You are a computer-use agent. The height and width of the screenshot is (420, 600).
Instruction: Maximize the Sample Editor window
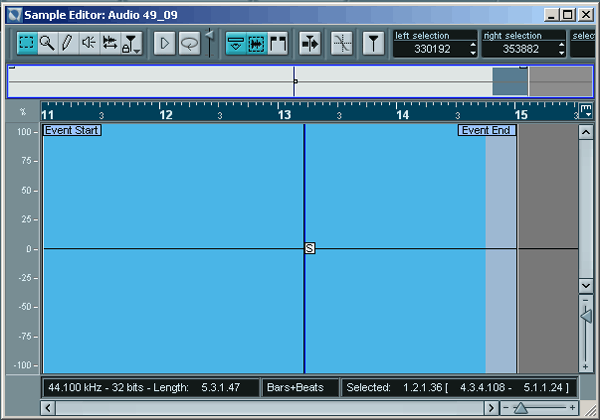pyautogui.click(x=568, y=15)
